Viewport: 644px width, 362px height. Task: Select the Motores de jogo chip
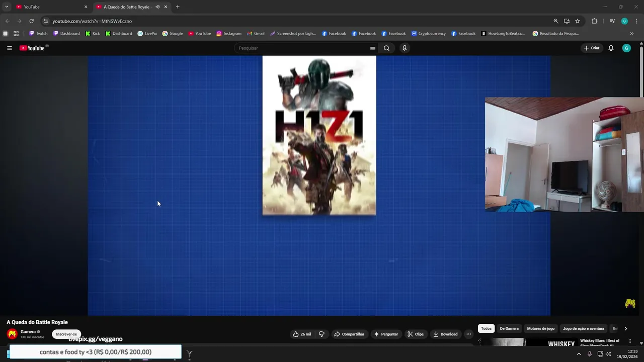coord(541,329)
